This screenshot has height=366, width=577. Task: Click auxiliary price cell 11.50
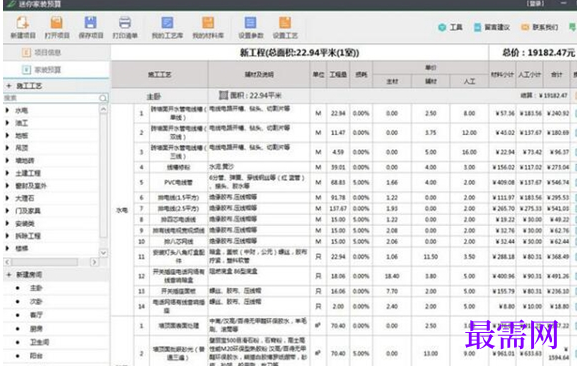[x=431, y=257]
